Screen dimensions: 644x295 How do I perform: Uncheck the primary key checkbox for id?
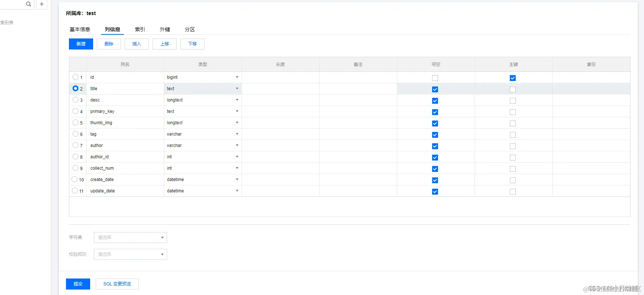[x=513, y=78]
